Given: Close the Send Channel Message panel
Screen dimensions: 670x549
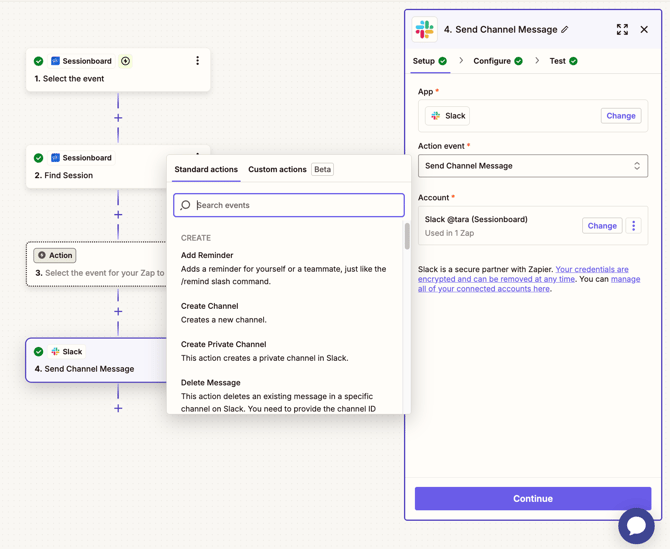Looking at the screenshot, I should click(644, 29).
